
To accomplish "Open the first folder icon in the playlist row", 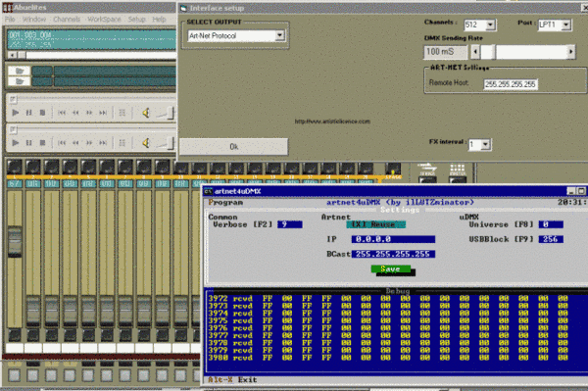I will click(x=20, y=71).
